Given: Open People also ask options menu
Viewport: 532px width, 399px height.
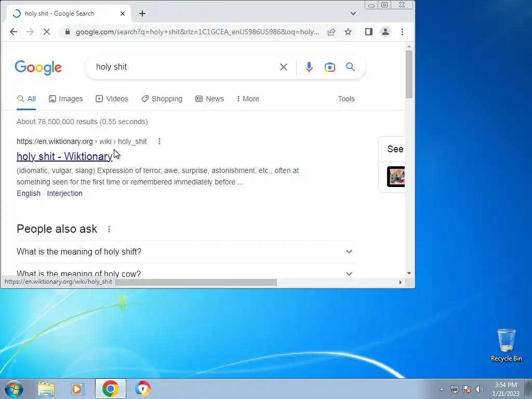Looking at the screenshot, I should click(x=109, y=229).
